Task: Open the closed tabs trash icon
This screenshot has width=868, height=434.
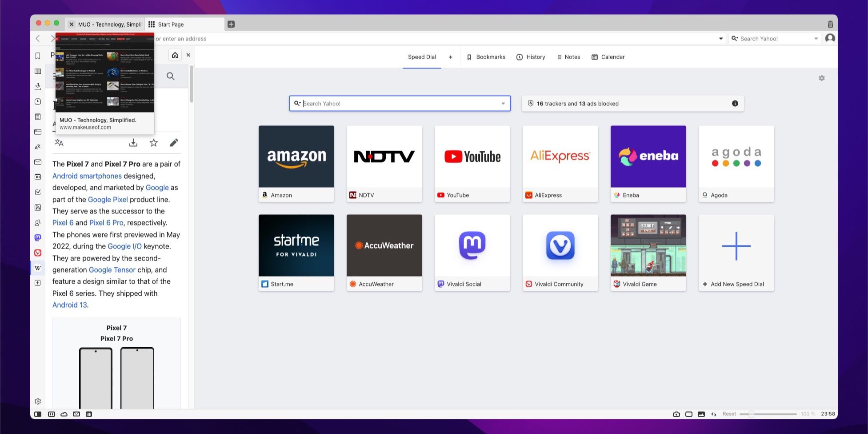Action: point(830,24)
